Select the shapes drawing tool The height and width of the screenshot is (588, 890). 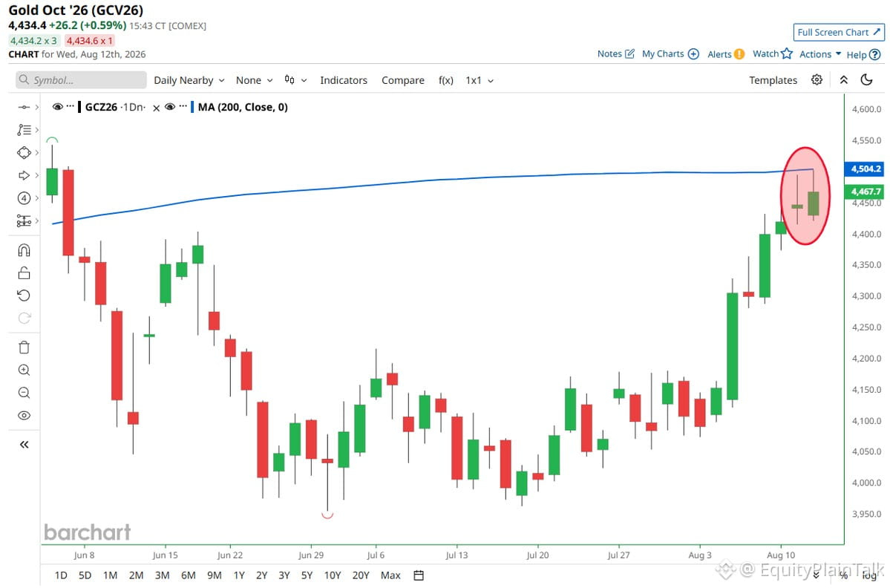(x=24, y=153)
